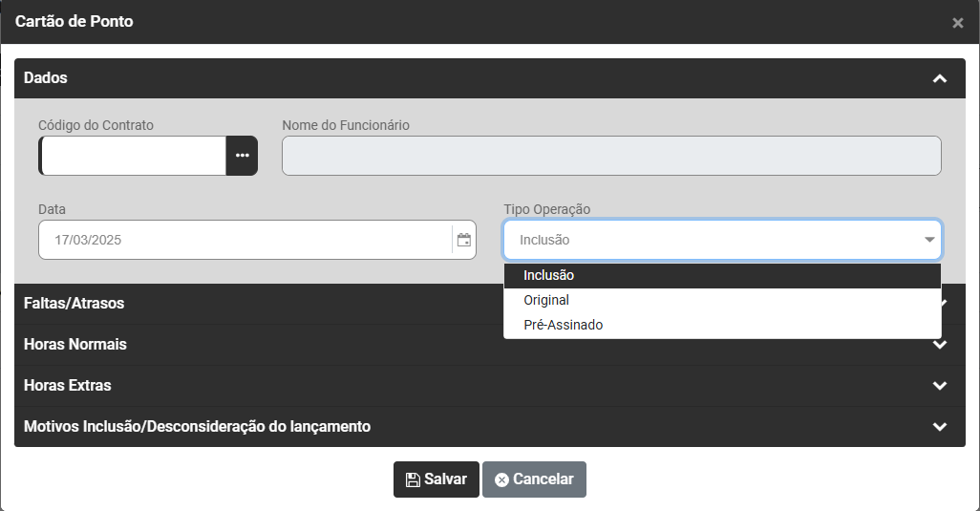Click the Nome do Funcionário field

point(611,156)
